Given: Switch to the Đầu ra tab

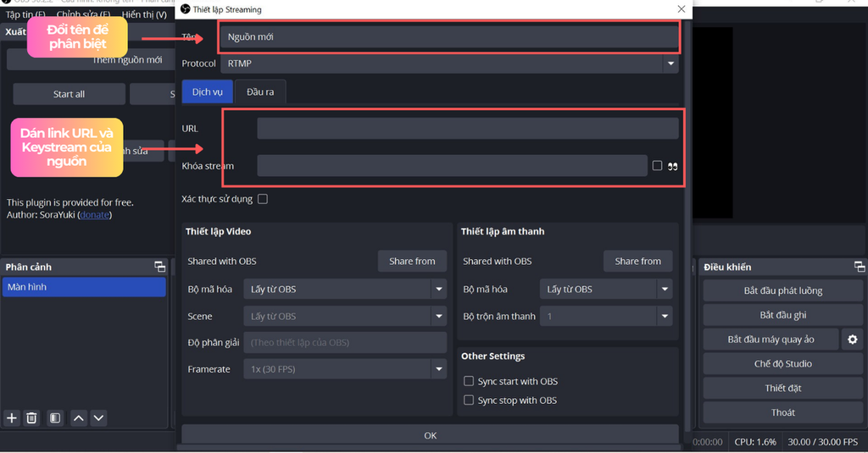Looking at the screenshot, I should coord(260,91).
